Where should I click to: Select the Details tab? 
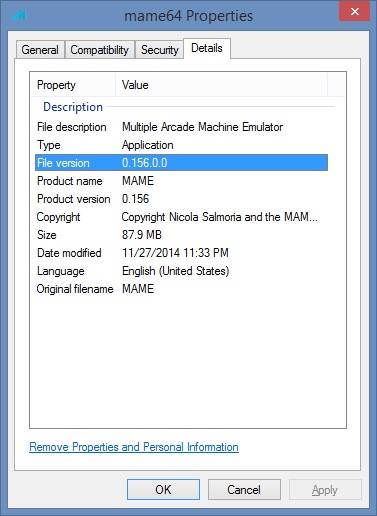point(207,48)
